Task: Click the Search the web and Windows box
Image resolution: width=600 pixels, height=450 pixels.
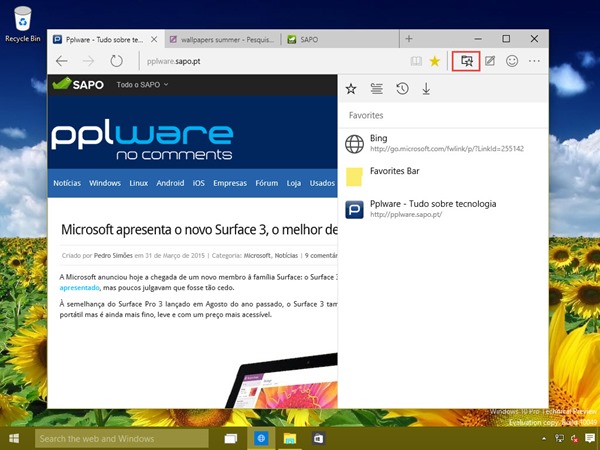Action: coord(122,439)
